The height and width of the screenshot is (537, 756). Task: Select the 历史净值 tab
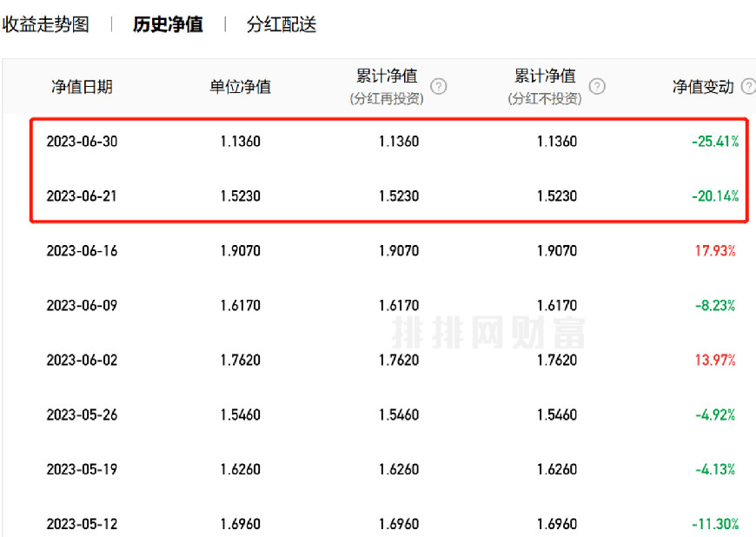[168, 24]
